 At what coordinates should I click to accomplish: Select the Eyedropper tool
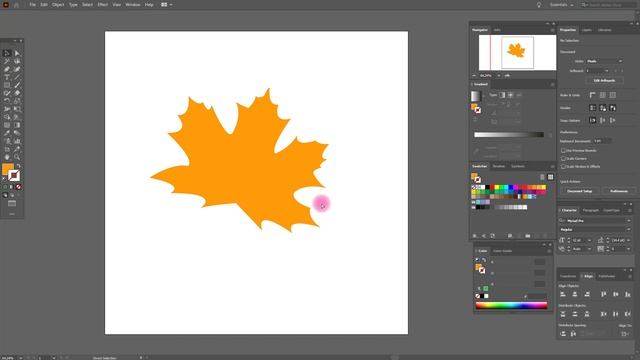(x=7, y=133)
